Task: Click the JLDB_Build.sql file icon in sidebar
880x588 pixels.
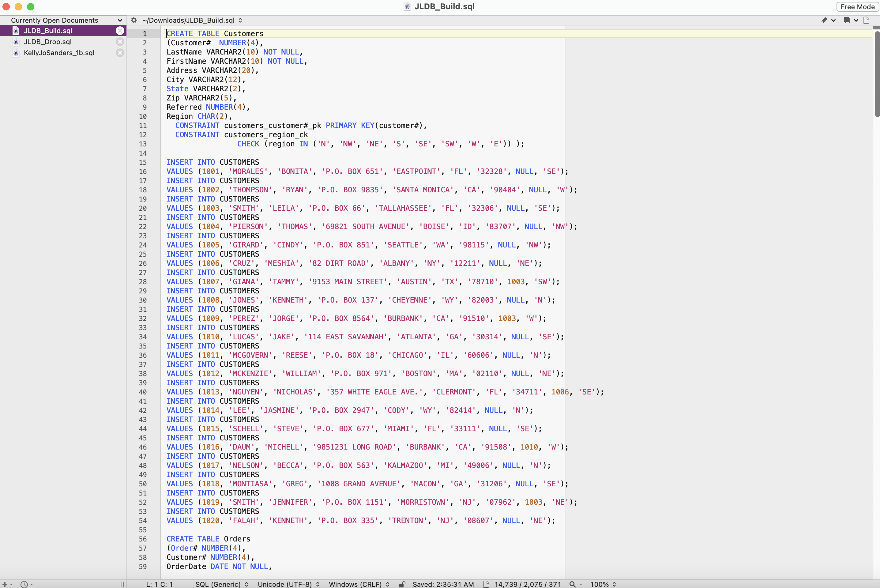Action: 16,31
